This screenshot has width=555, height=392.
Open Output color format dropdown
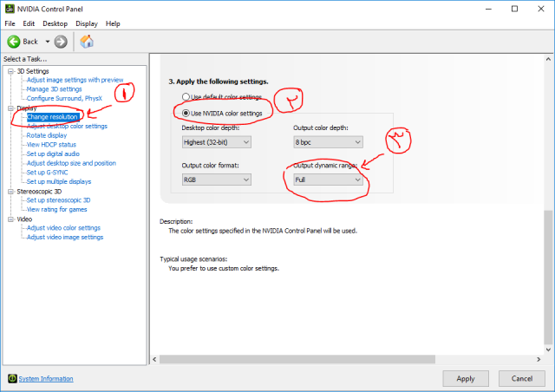point(217,180)
